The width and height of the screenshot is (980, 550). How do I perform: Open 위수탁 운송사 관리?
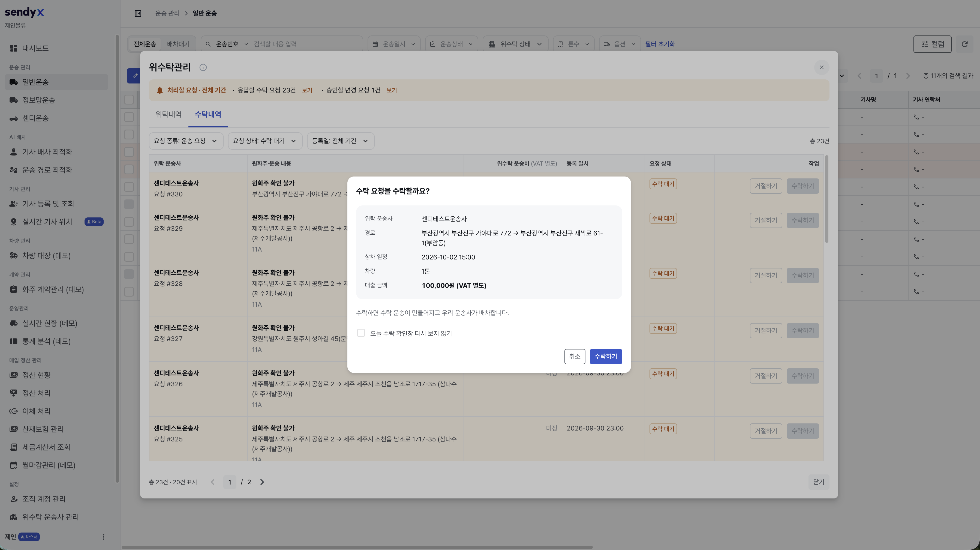[x=56, y=517]
